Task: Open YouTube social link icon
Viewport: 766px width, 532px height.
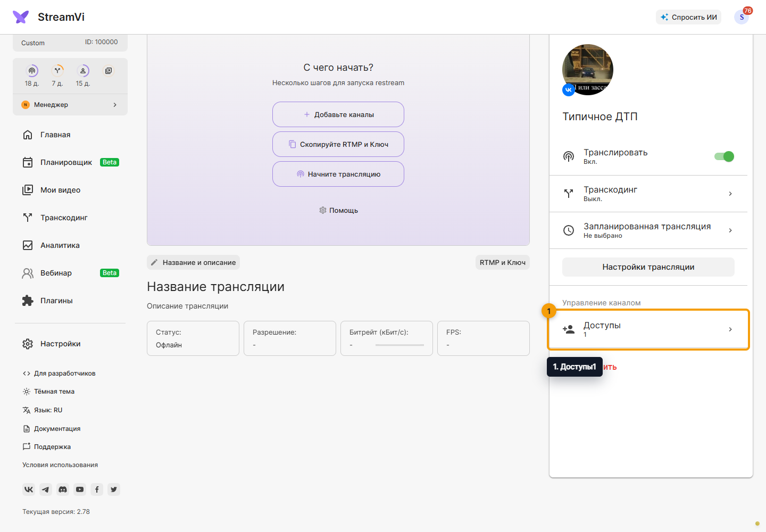Action: tap(80, 489)
